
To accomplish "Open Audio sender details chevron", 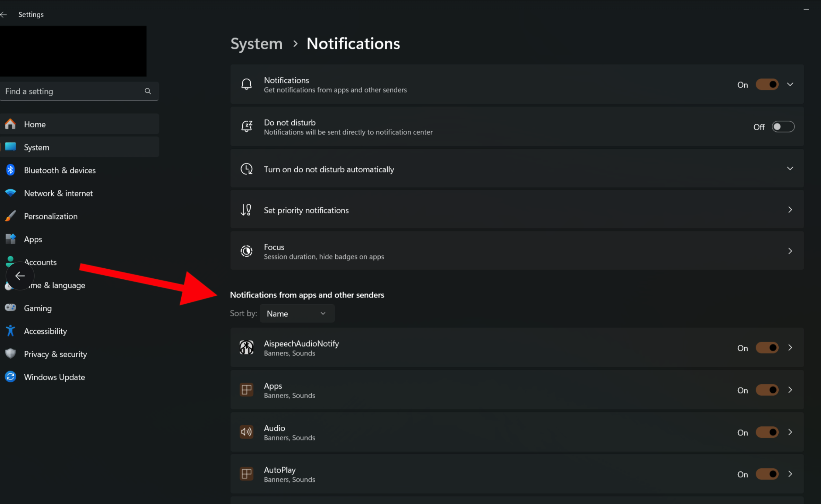I will coord(790,432).
